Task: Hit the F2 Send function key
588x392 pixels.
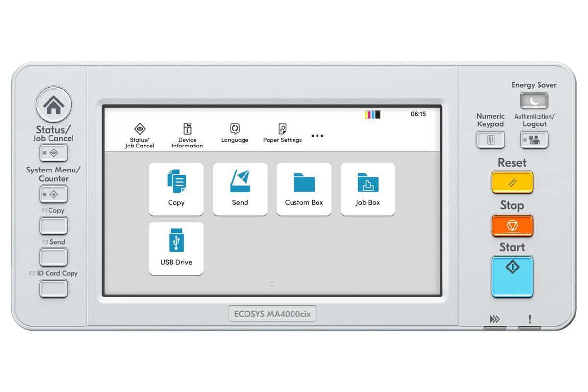Action: coord(53,257)
